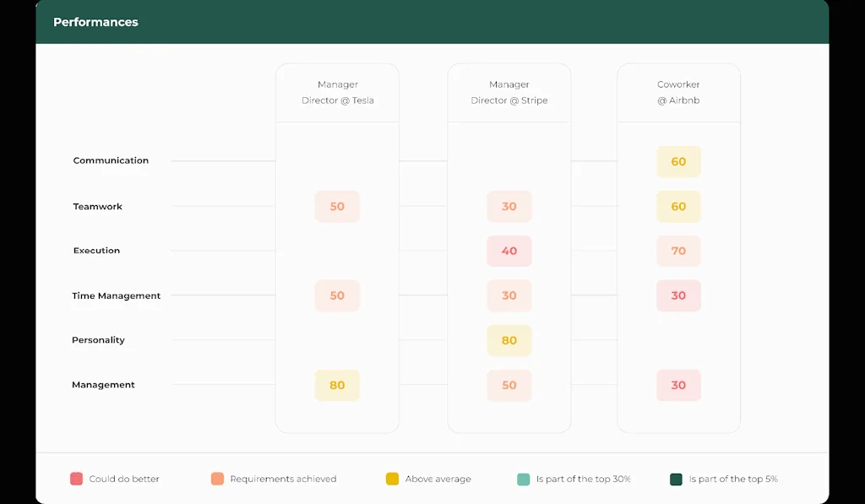Click the Communication row label
This screenshot has height=504, width=865.
tap(111, 160)
